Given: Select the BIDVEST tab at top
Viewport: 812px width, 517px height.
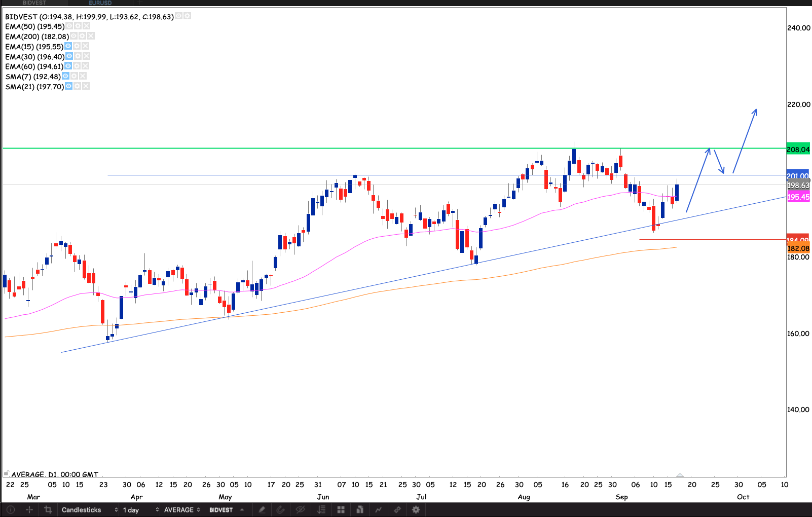Looking at the screenshot, I should point(34,3).
